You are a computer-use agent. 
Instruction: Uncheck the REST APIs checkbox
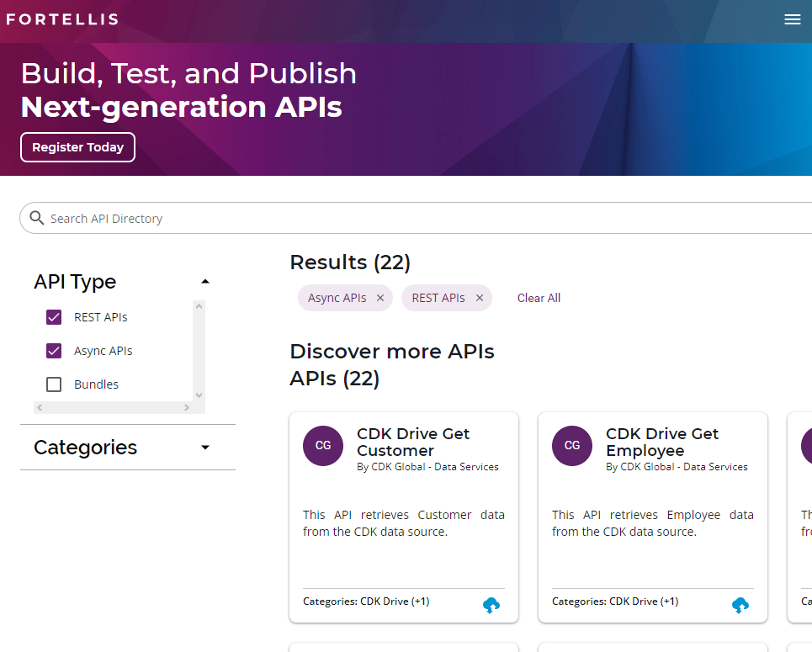pyautogui.click(x=54, y=317)
